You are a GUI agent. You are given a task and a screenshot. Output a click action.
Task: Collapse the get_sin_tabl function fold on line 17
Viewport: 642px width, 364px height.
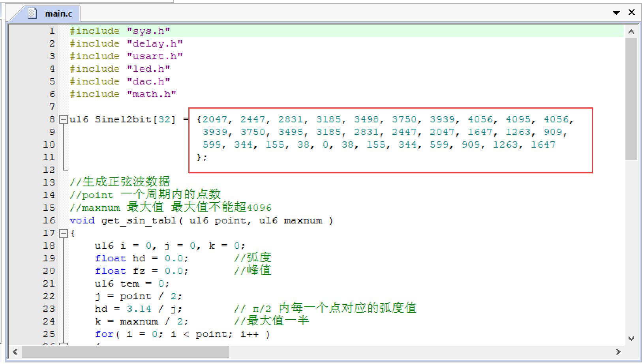coord(63,233)
